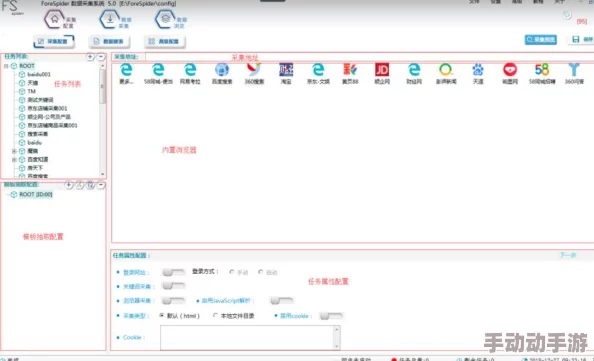Viewport: 594px width, 361px height.
Task: Select the 天猫 task
Action: coord(33,83)
